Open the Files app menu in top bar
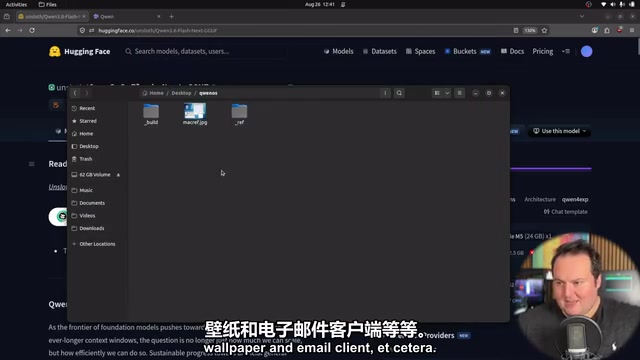 click(47, 4)
